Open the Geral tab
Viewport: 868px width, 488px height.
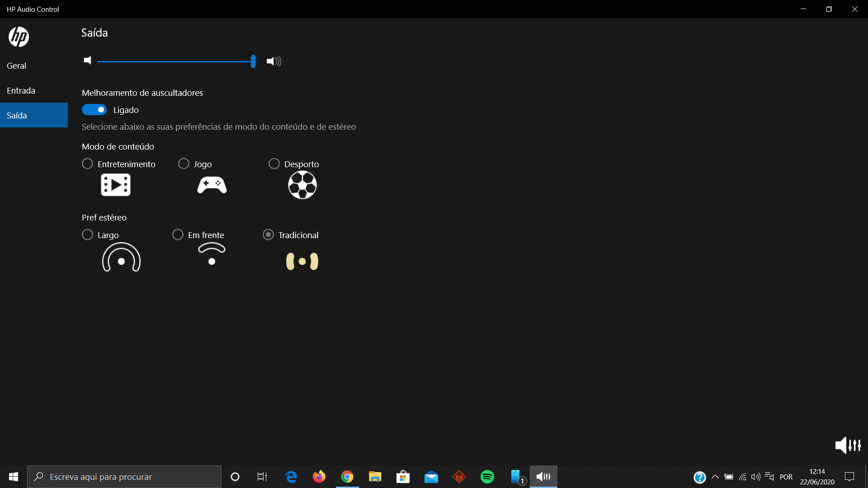[34, 66]
